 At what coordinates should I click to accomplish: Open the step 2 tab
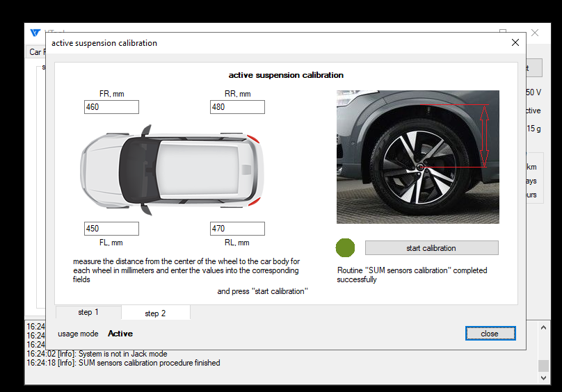pos(155,313)
